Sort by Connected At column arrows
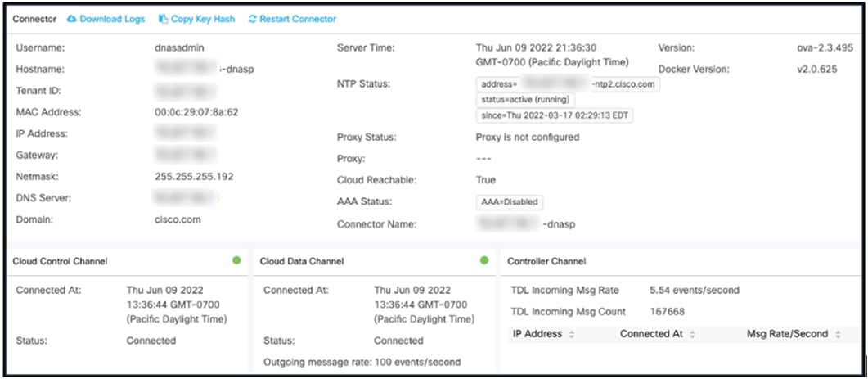Image resolution: width=868 pixels, height=379 pixels. pos(692,334)
